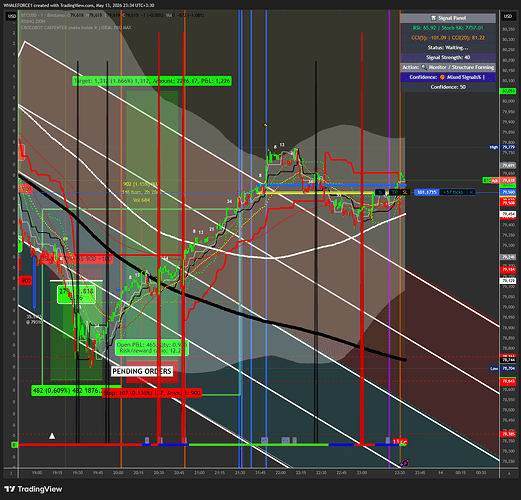The width and height of the screenshot is (521, 500).
Task: Click the Signal Panel header
Action: pos(448,18)
